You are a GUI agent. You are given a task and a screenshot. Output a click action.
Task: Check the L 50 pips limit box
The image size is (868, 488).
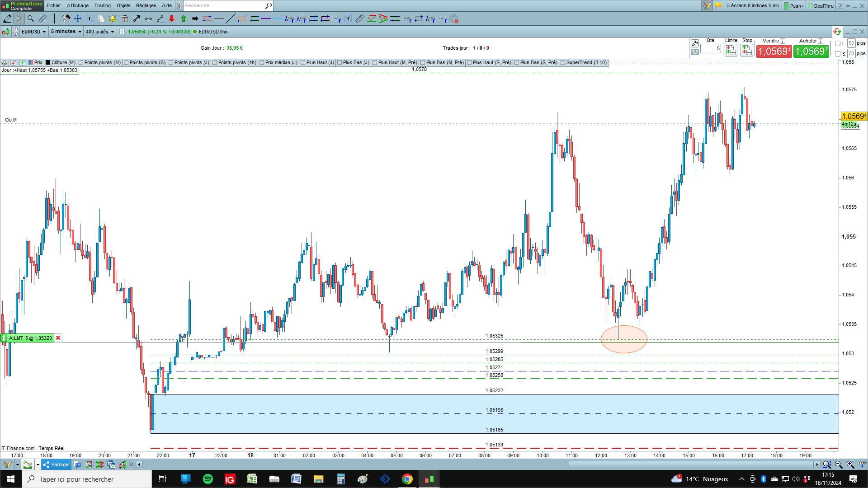(838, 43)
